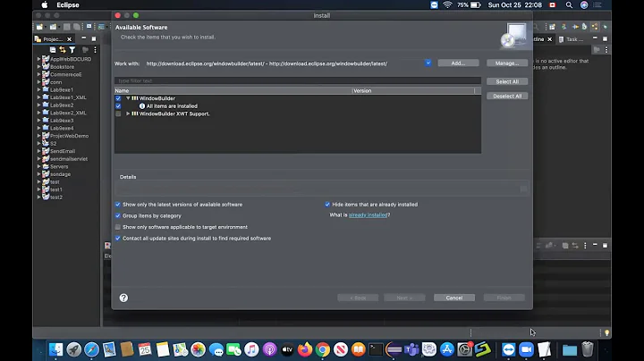Open Firefox from the Dock
The width and height of the screenshot is (644, 361).
305,349
